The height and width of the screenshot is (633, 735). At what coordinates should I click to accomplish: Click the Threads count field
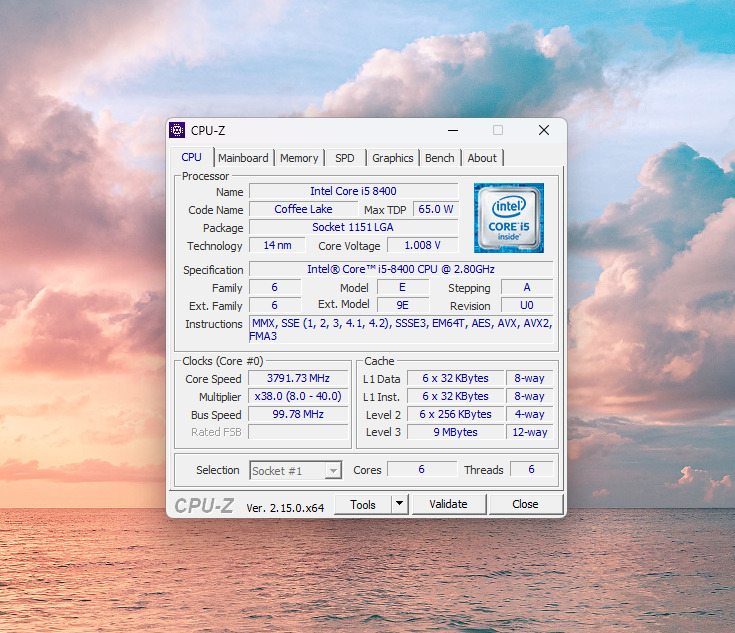click(x=532, y=469)
